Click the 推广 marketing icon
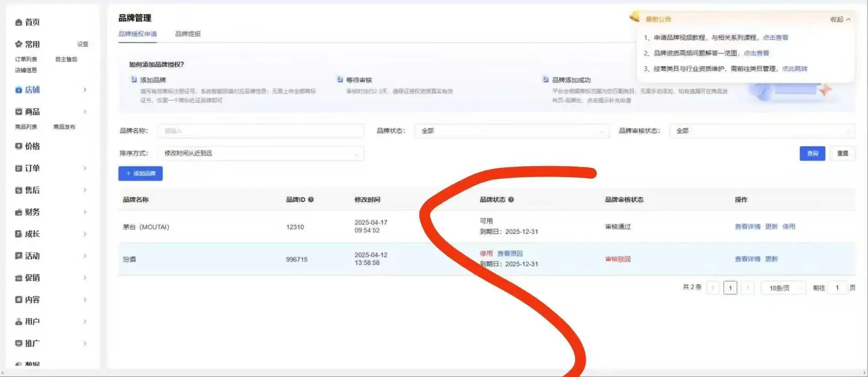 point(18,343)
